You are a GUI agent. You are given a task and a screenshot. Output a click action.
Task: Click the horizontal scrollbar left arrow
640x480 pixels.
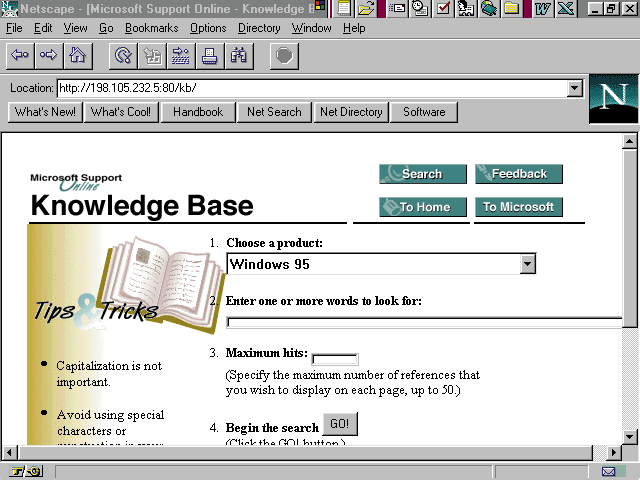tap(9, 453)
